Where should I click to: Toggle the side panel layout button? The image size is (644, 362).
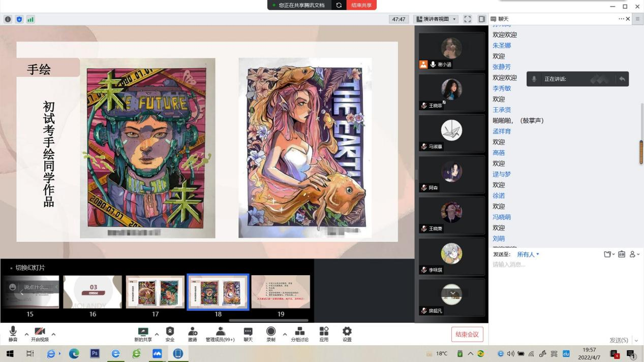click(x=481, y=19)
